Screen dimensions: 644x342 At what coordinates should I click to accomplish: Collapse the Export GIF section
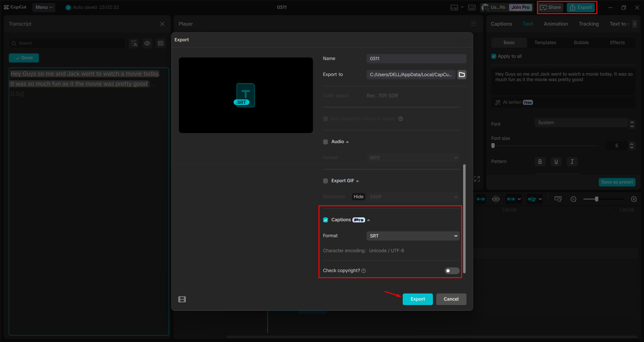(x=357, y=180)
